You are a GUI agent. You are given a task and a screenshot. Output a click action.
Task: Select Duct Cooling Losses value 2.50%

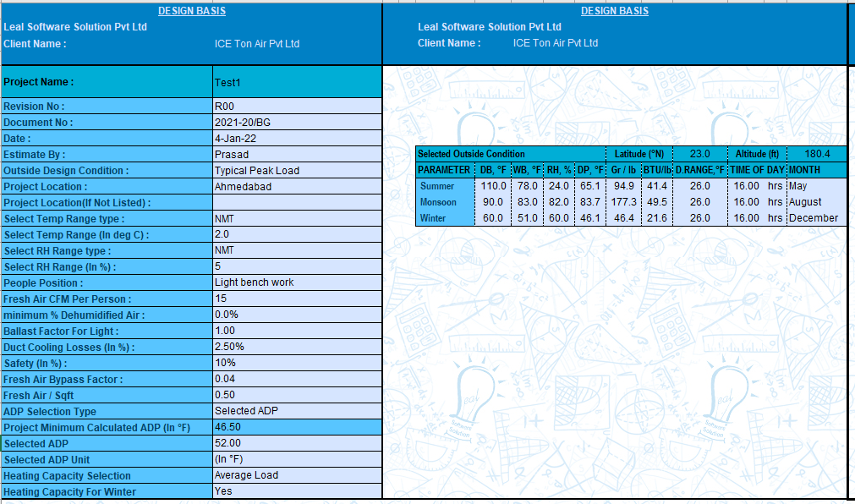[297, 347]
